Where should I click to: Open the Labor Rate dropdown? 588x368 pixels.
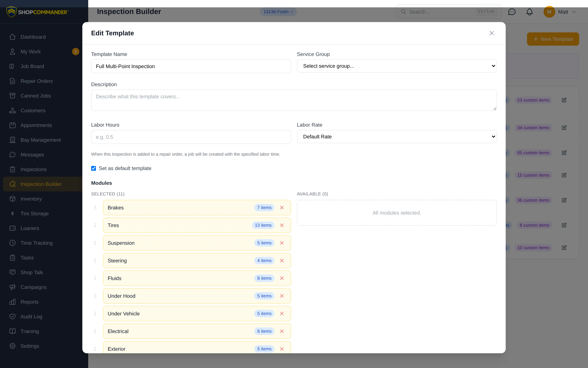pos(397,137)
